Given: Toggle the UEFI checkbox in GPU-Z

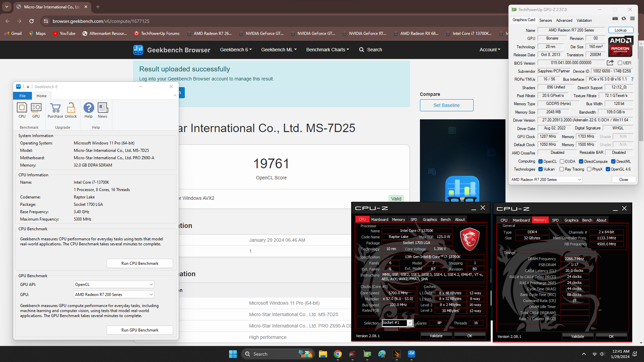Looking at the screenshot, I should [620, 63].
